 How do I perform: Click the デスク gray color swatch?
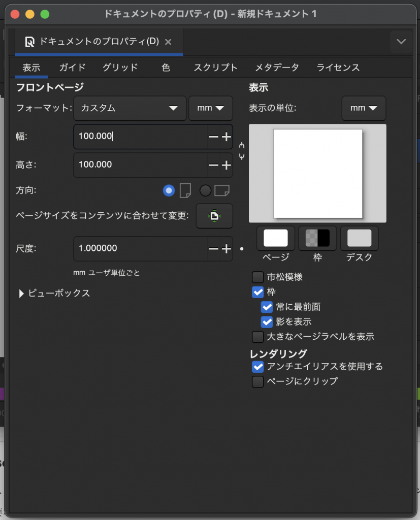pos(359,238)
